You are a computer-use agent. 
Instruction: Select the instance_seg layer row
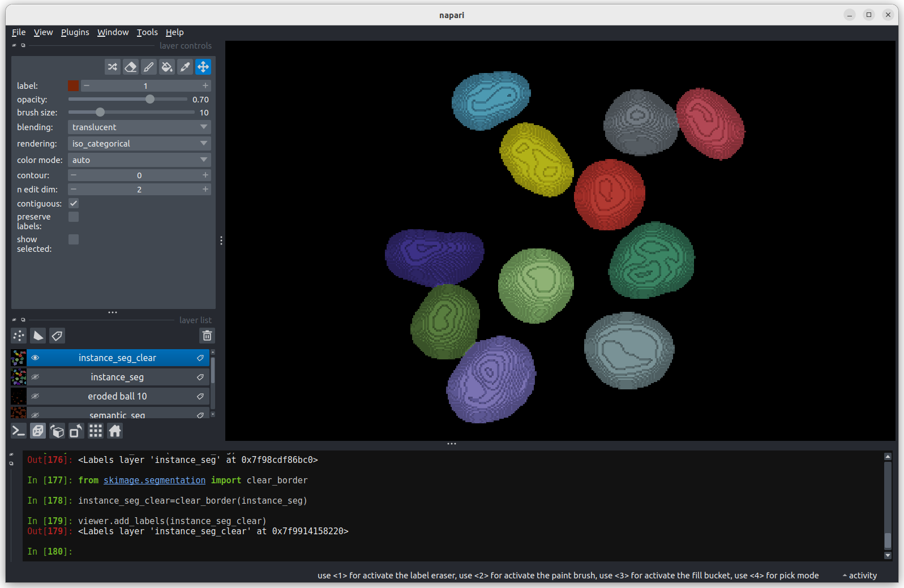[x=117, y=377]
